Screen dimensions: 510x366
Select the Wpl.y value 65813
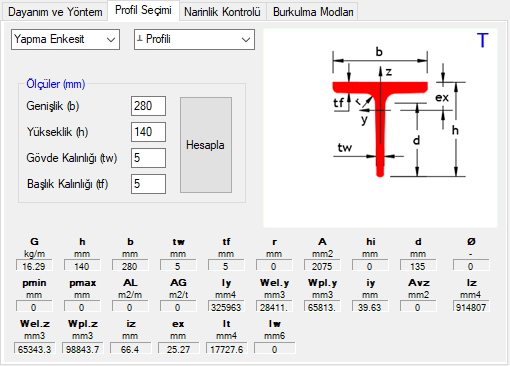tap(322, 307)
